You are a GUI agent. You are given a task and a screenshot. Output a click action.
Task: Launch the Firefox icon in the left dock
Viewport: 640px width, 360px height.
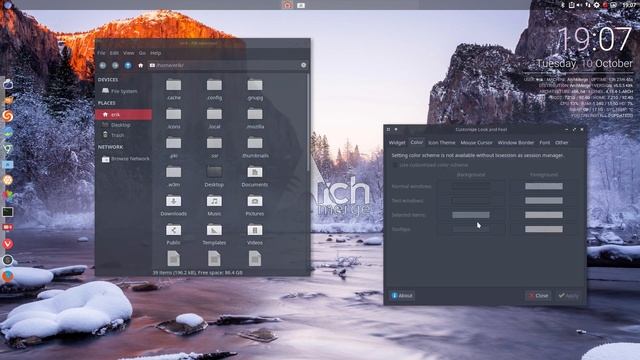8,276
